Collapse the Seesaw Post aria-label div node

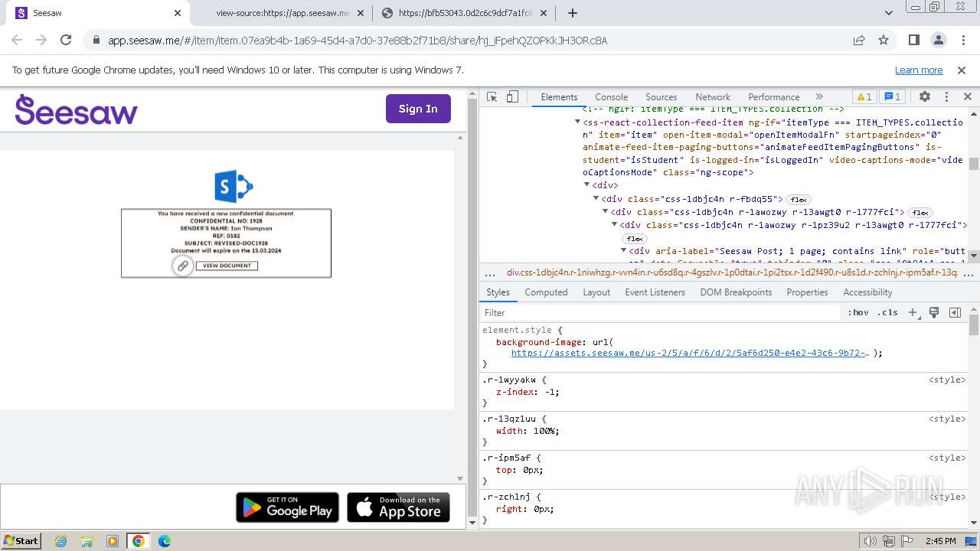click(x=624, y=251)
